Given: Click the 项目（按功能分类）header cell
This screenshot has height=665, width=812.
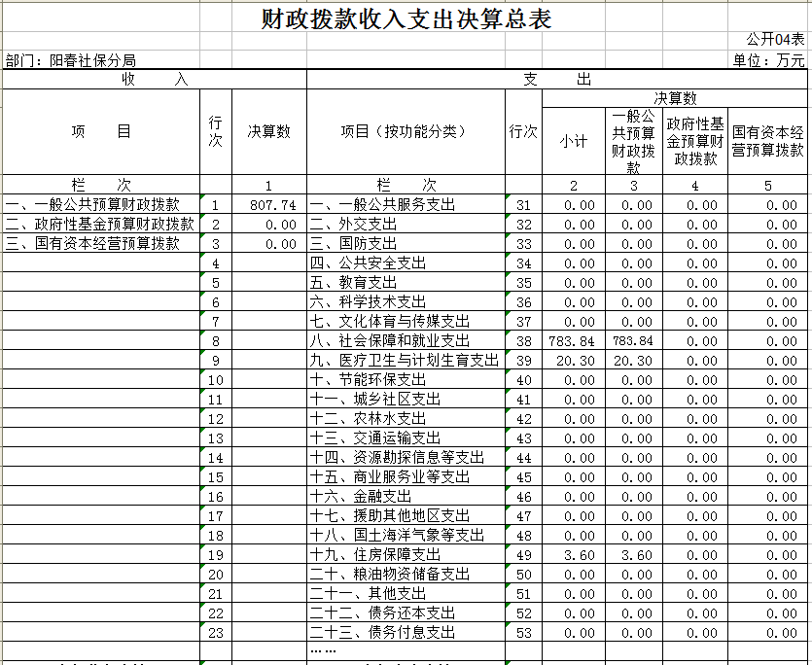Looking at the screenshot, I should [406, 131].
